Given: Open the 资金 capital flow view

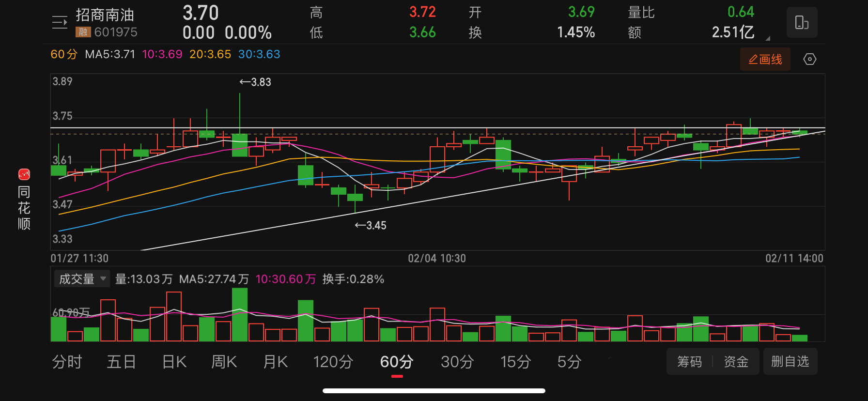Looking at the screenshot, I should pos(736,361).
